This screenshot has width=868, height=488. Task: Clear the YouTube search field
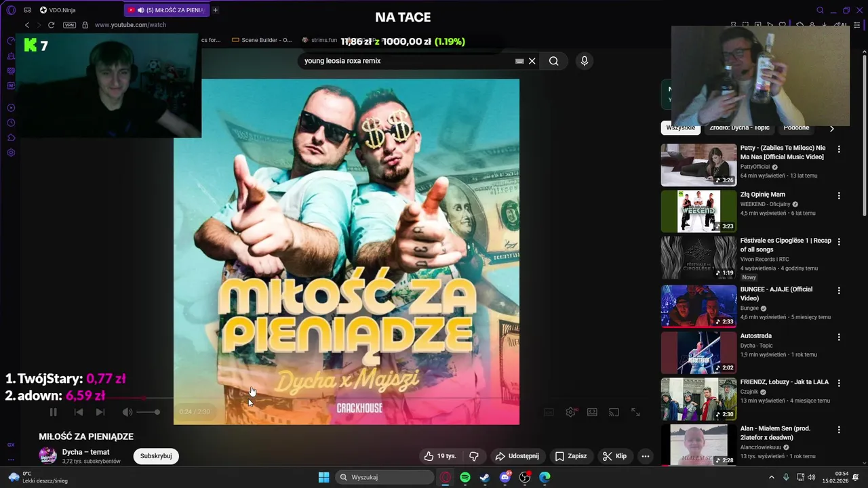pyautogui.click(x=532, y=61)
